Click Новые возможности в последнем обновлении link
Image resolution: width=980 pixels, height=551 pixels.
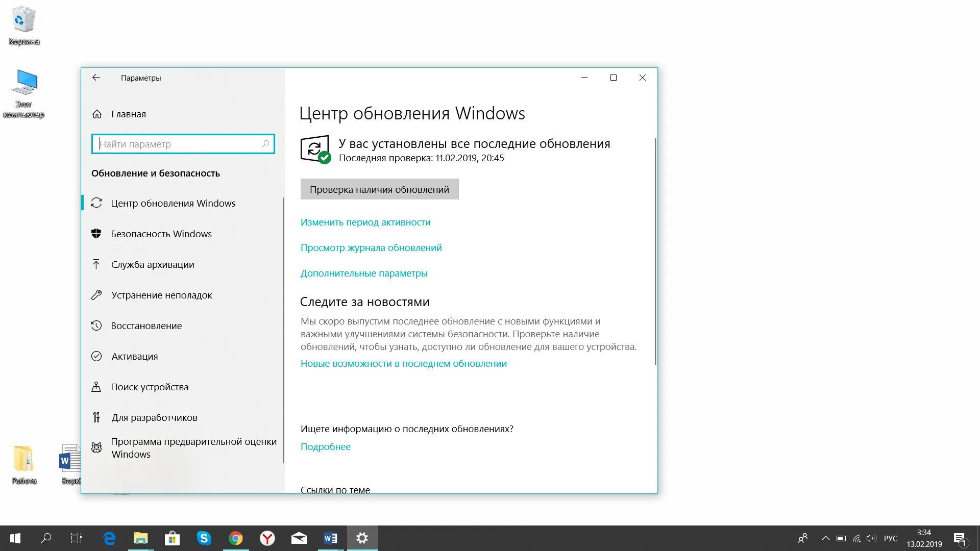point(403,363)
